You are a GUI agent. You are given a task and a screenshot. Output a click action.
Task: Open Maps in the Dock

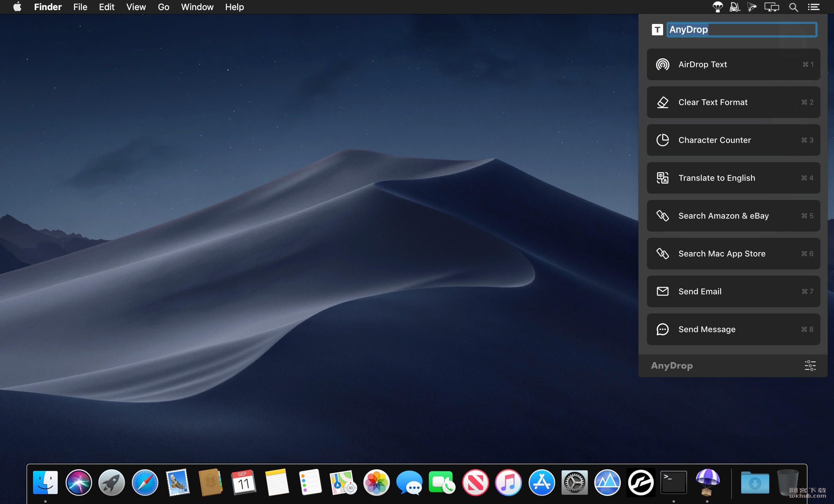tap(343, 482)
